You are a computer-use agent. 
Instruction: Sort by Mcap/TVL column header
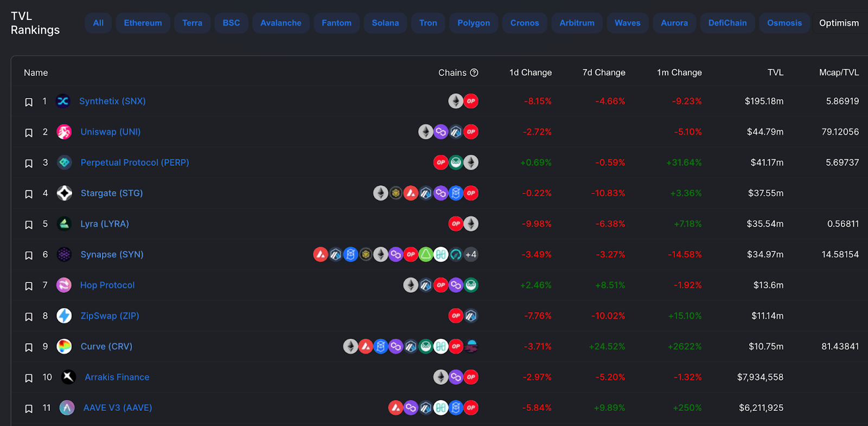[x=839, y=73]
